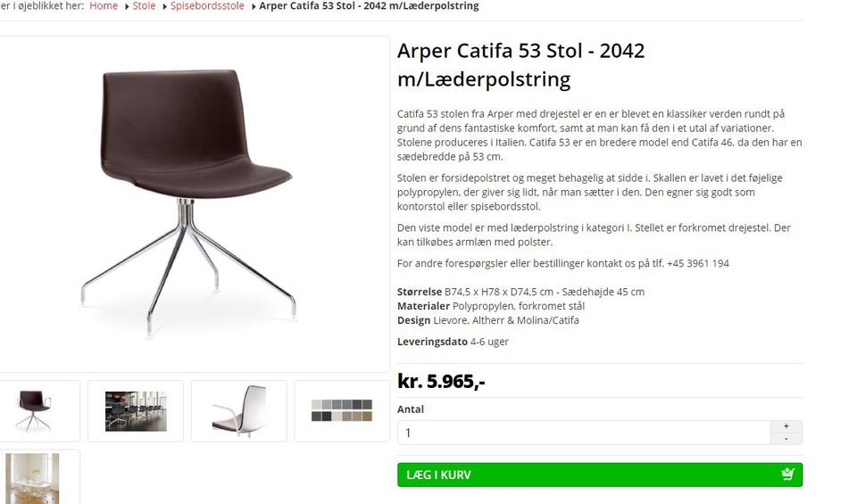Click the breadcrumb arrow before Spisebordsstole
Image resolution: width=857 pixels, height=504 pixels.
[x=164, y=6]
